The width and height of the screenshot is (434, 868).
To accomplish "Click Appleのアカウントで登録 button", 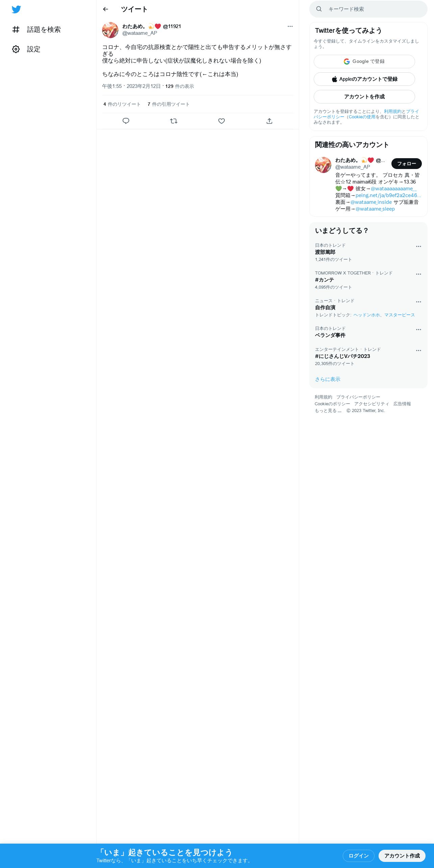I will (x=364, y=79).
